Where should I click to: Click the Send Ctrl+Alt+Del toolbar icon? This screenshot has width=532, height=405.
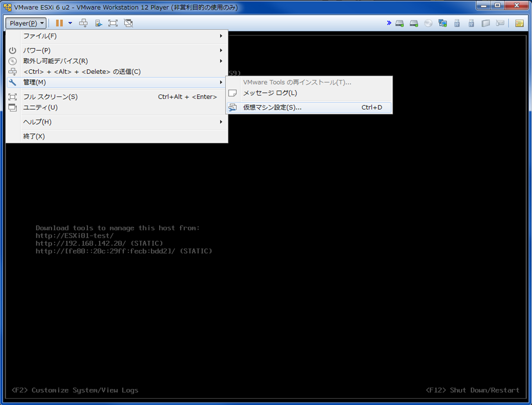(x=83, y=23)
